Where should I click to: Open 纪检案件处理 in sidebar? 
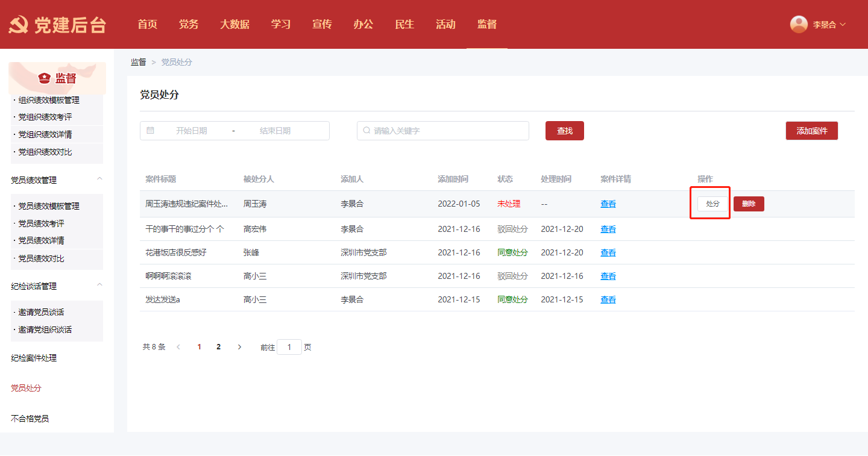point(34,358)
